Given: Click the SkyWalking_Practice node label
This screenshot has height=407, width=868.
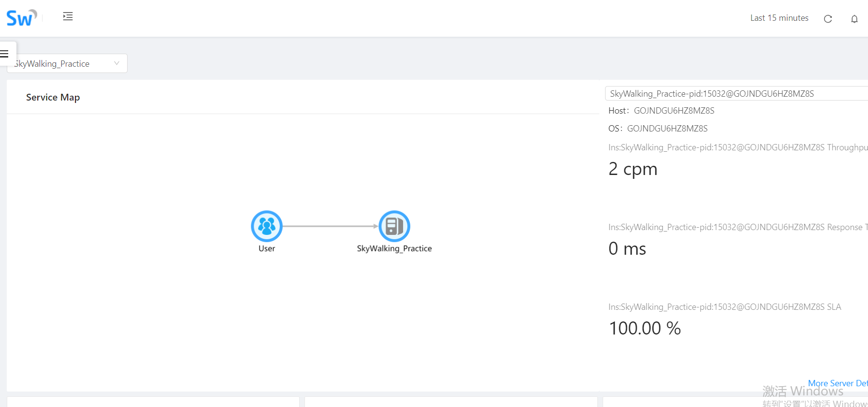Looking at the screenshot, I should pyautogui.click(x=394, y=248).
